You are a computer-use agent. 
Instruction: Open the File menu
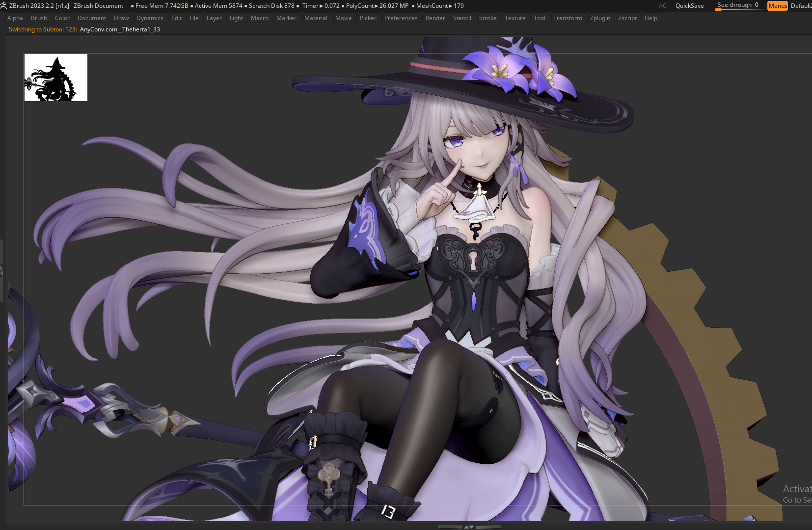(x=194, y=18)
